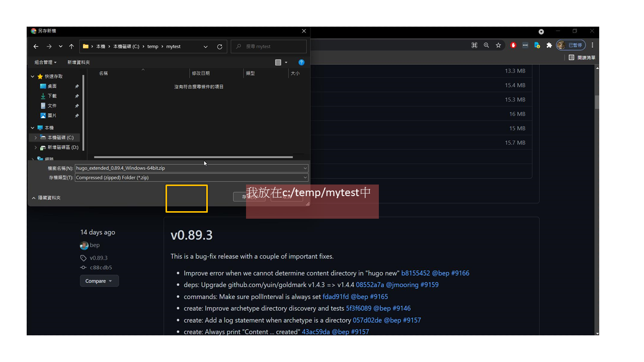Open the view options dropdown arrow

(x=286, y=62)
